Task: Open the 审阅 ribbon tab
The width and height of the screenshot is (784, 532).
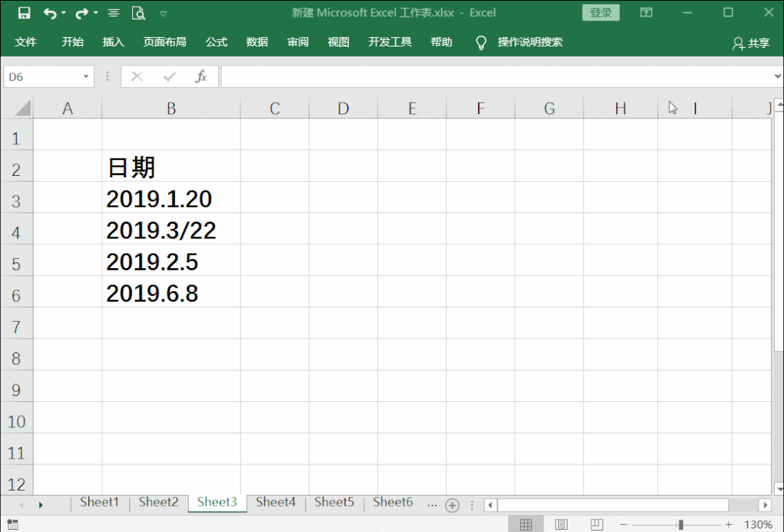Action: (298, 42)
